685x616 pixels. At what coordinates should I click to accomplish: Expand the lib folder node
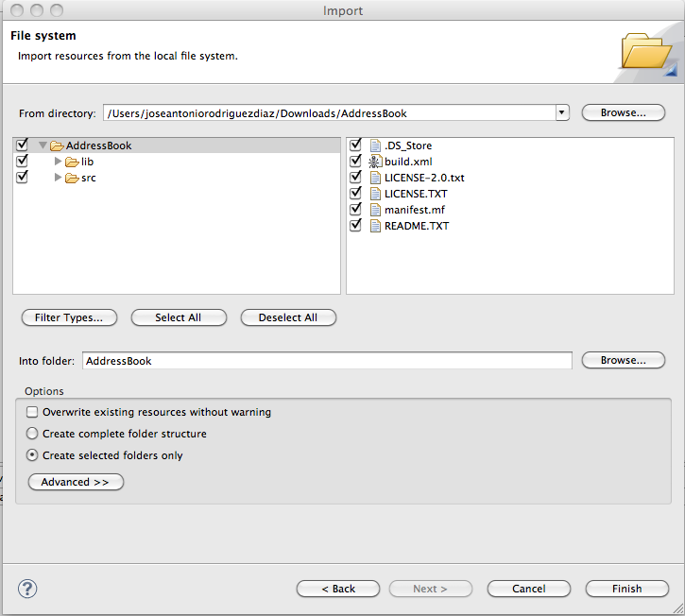click(x=58, y=162)
